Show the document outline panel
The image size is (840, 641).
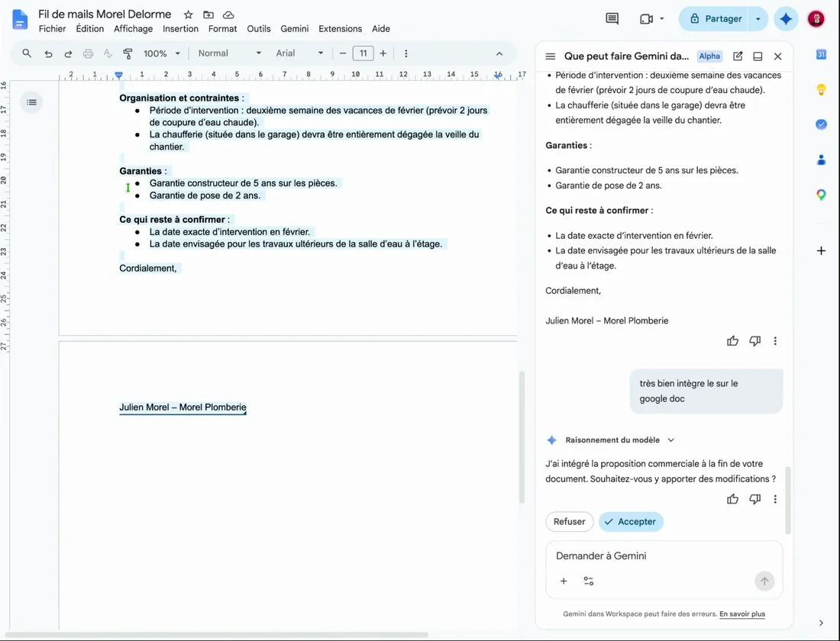(31, 102)
